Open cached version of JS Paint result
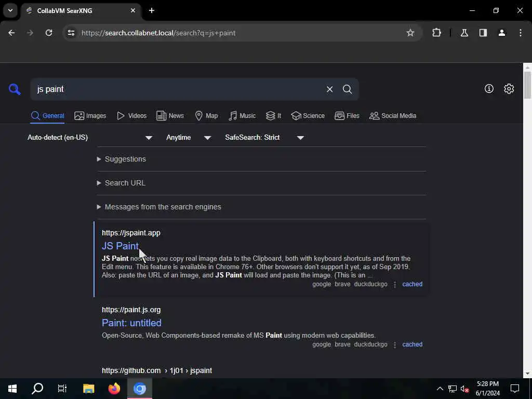 pyautogui.click(x=412, y=284)
